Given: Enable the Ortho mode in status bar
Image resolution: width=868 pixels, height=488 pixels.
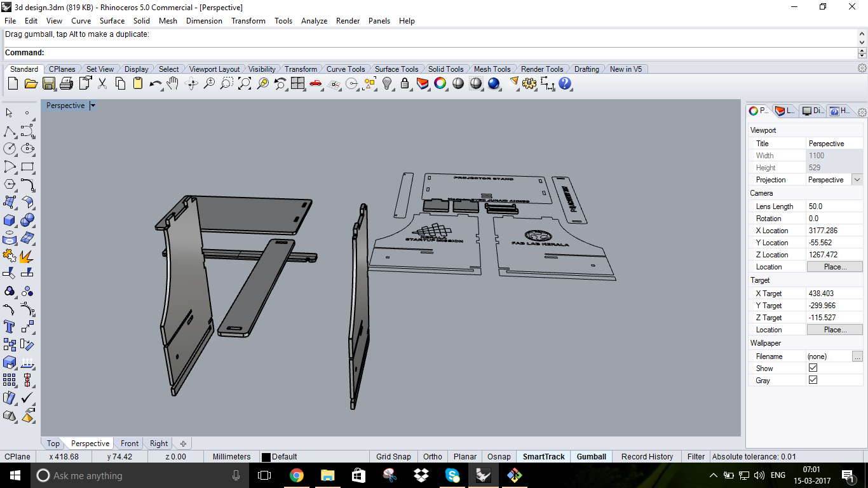Looking at the screenshot, I should (432, 456).
